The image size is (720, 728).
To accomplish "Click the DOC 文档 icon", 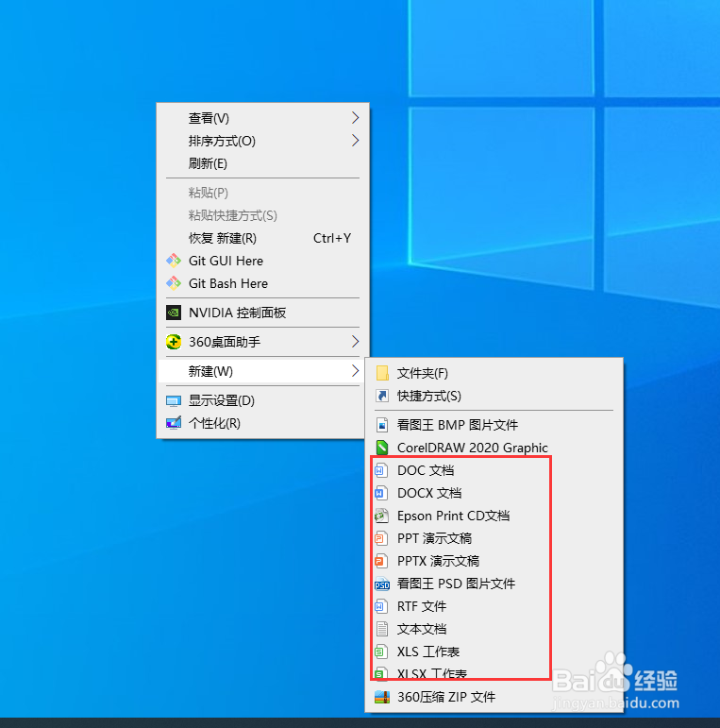I will 380,470.
